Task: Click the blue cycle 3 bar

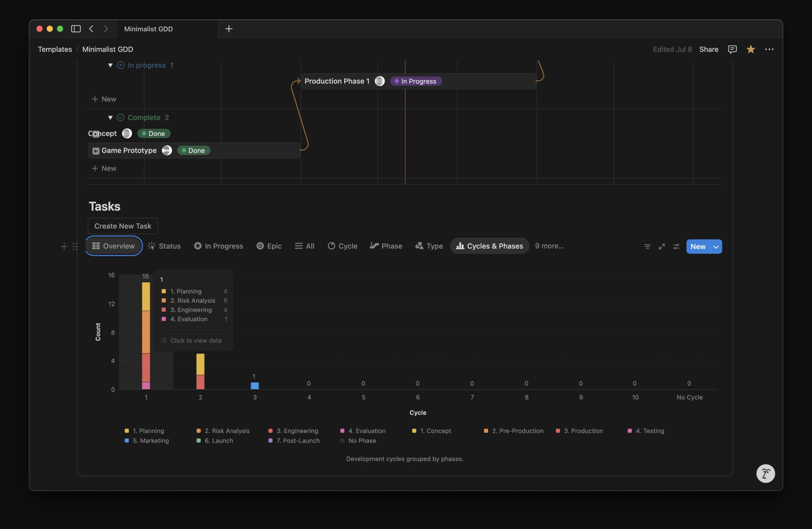Action: coord(254,386)
